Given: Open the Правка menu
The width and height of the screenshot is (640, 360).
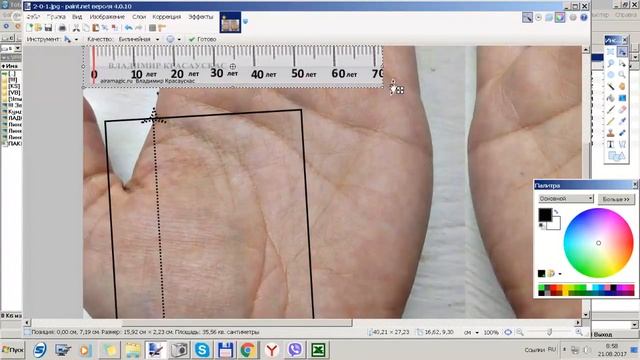Looking at the screenshot, I should tap(56, 17).
